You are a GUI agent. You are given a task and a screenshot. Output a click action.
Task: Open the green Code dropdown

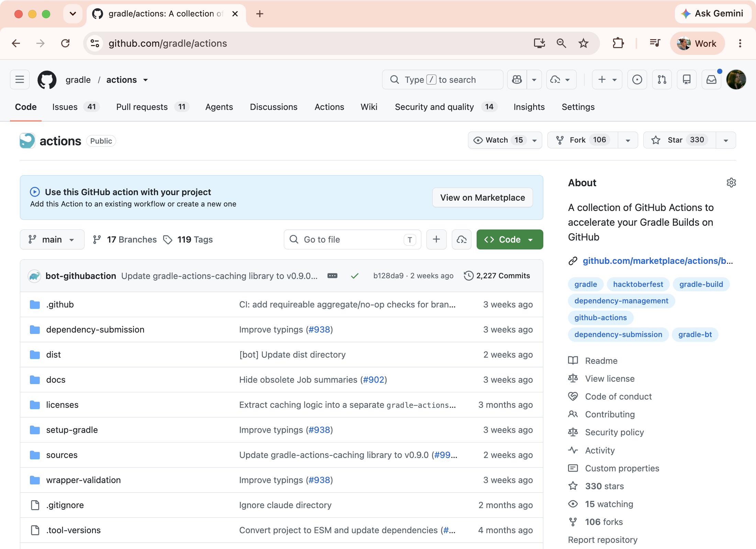510,239
